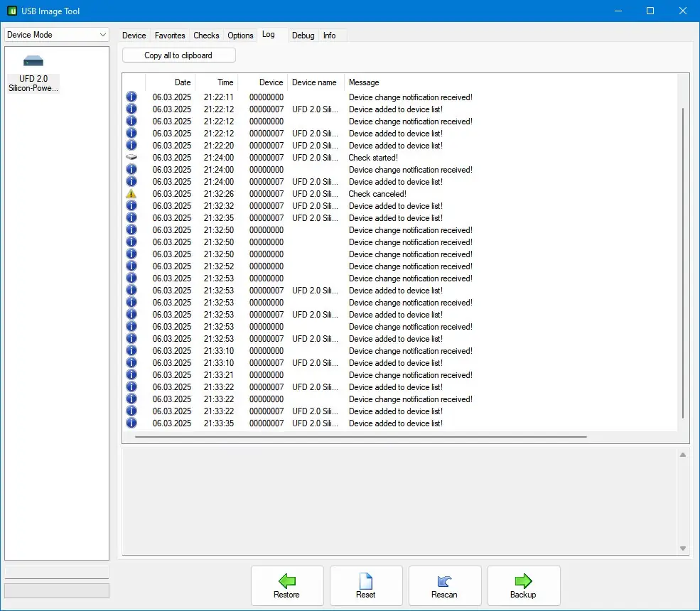Click the Time column header
Viewport: 700px width, 611px height.
tap(217, 82)
